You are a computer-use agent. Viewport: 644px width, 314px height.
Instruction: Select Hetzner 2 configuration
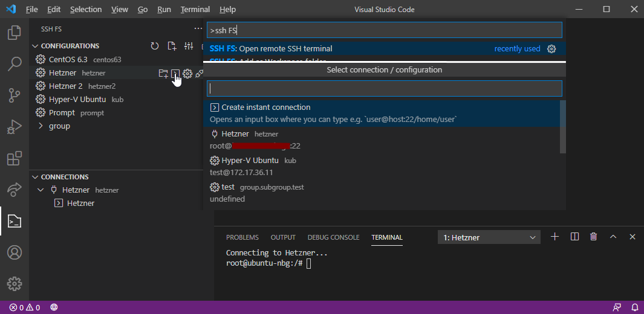[x=117, y=86]
